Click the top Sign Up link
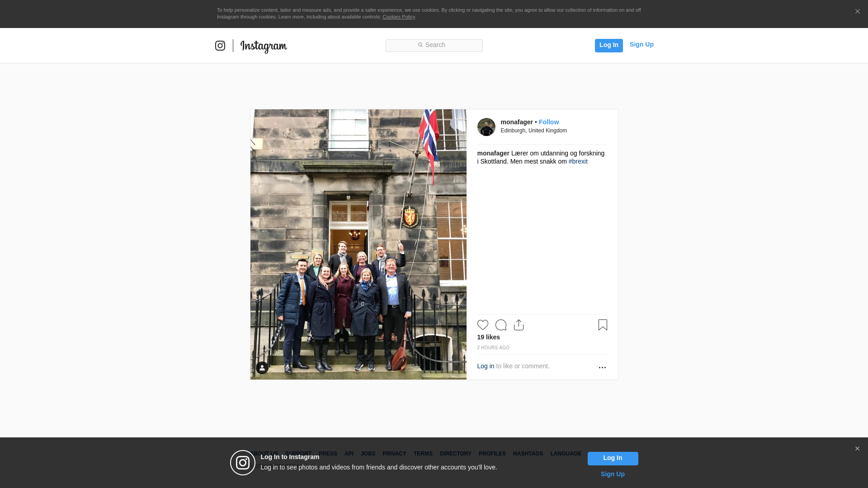Image resolution: width=868 pixels, height=488 pixels. [642, 44]
